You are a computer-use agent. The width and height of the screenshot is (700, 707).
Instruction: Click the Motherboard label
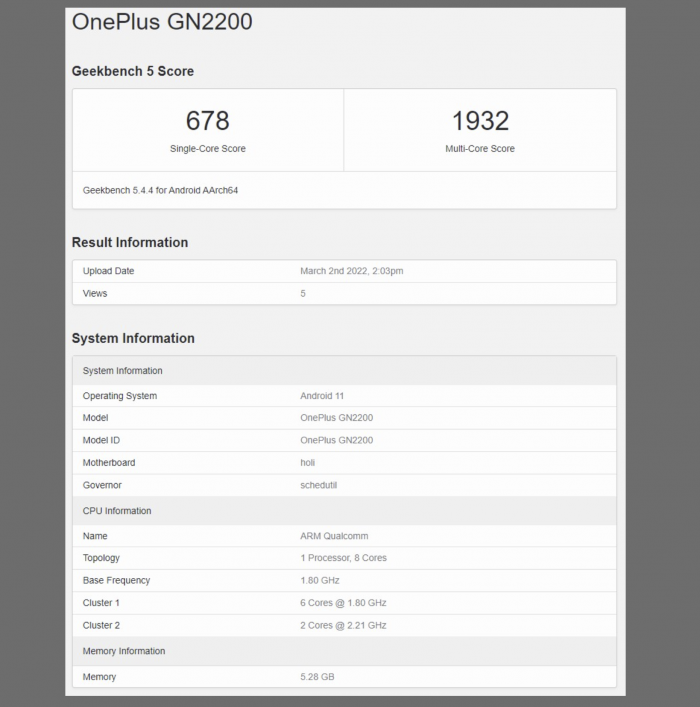click(109, 463)
